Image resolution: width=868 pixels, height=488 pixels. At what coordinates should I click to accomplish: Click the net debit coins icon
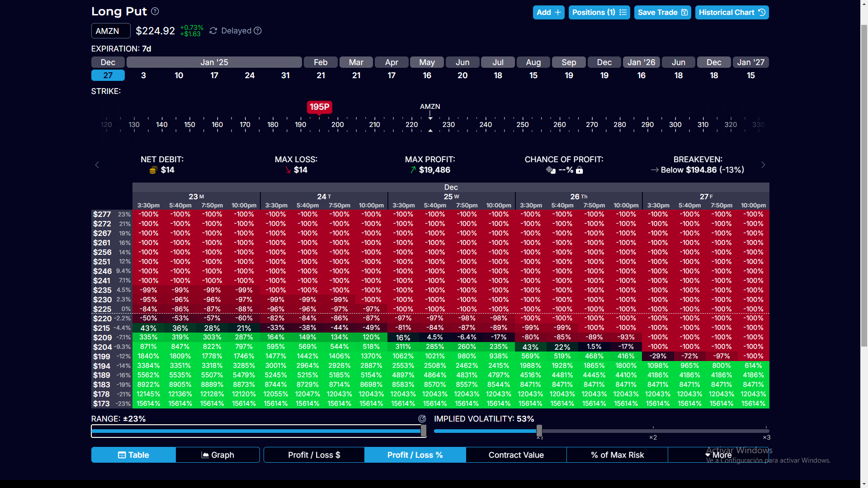pyautogui.click(x=153, y=170)
